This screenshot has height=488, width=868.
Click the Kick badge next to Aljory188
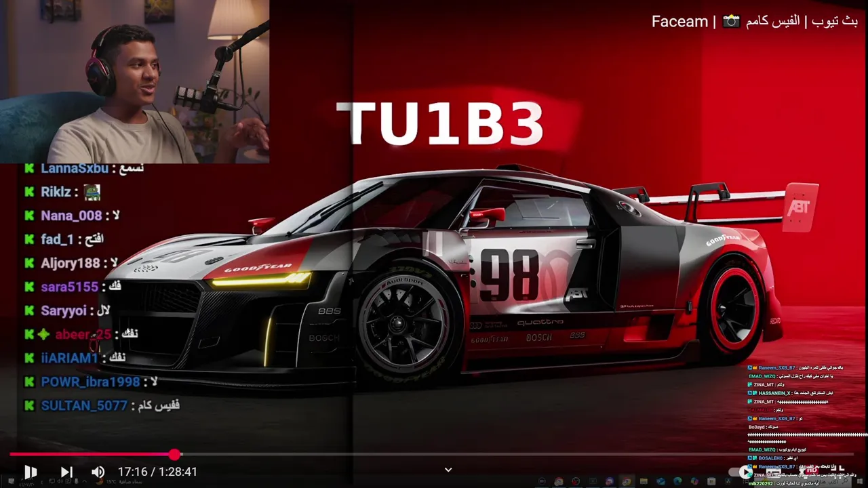click(x=29, y=263)
